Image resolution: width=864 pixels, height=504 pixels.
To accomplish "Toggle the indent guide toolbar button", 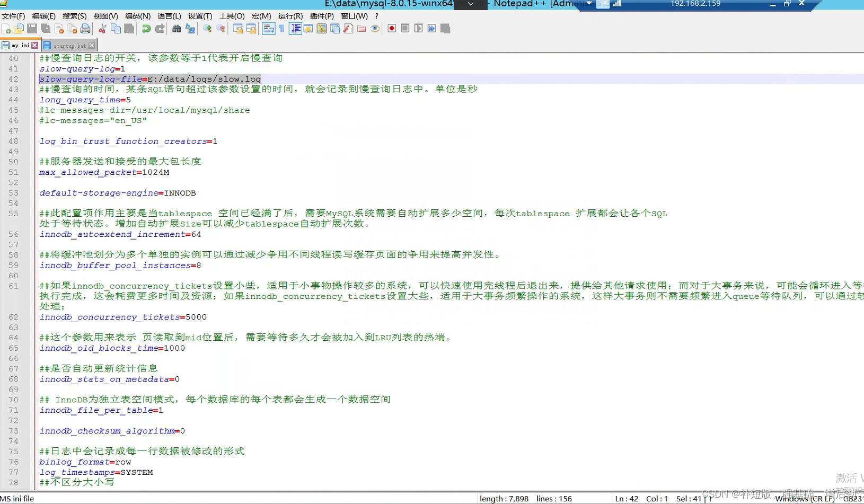I will point(295,29).
